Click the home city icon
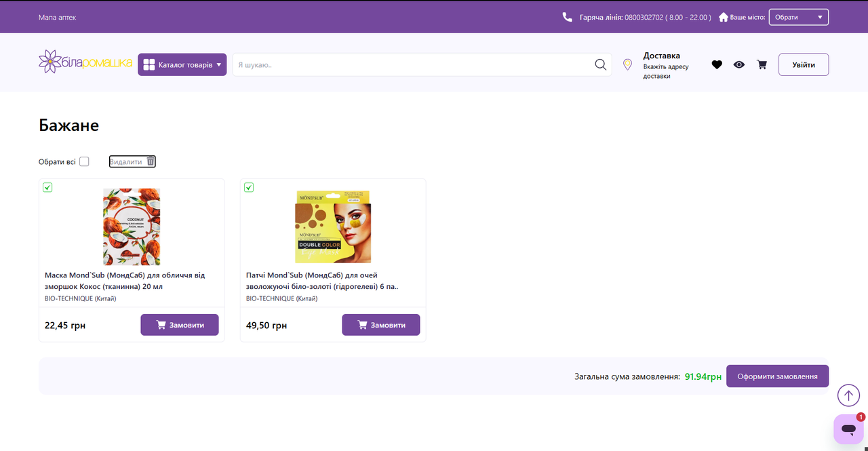Screen dimensions: 868x451 pyautogui.click(x=724, y=17)
